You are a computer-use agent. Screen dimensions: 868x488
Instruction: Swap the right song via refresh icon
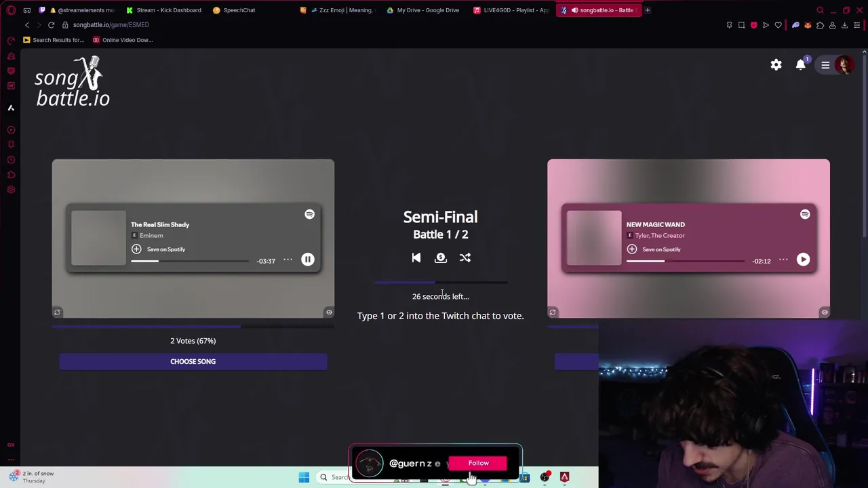(553, 312)
